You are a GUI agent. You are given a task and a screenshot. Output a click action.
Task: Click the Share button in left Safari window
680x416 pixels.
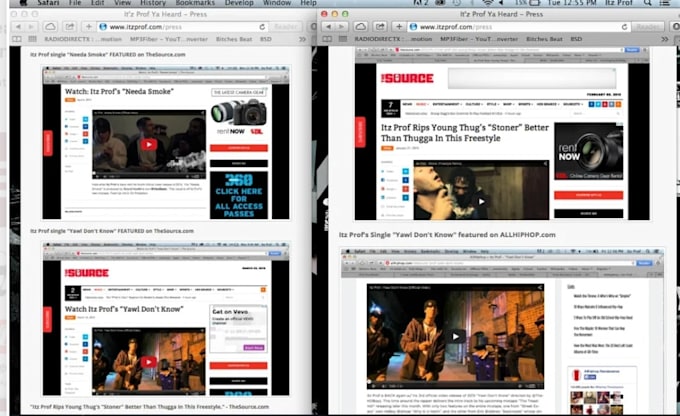69,27
